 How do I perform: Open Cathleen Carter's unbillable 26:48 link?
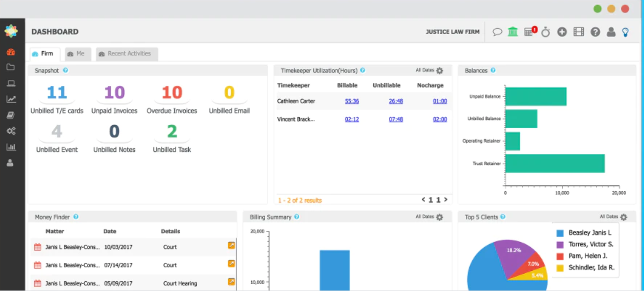tap(396, 101)
